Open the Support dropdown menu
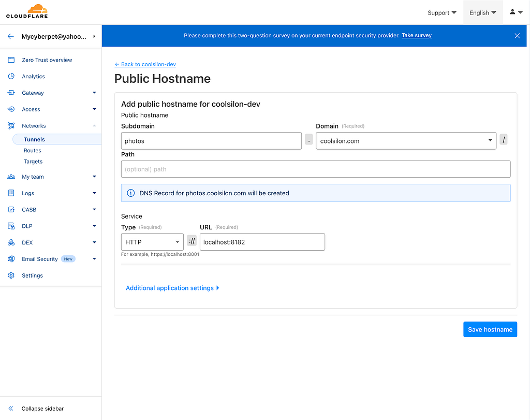 tap(442, 12)
